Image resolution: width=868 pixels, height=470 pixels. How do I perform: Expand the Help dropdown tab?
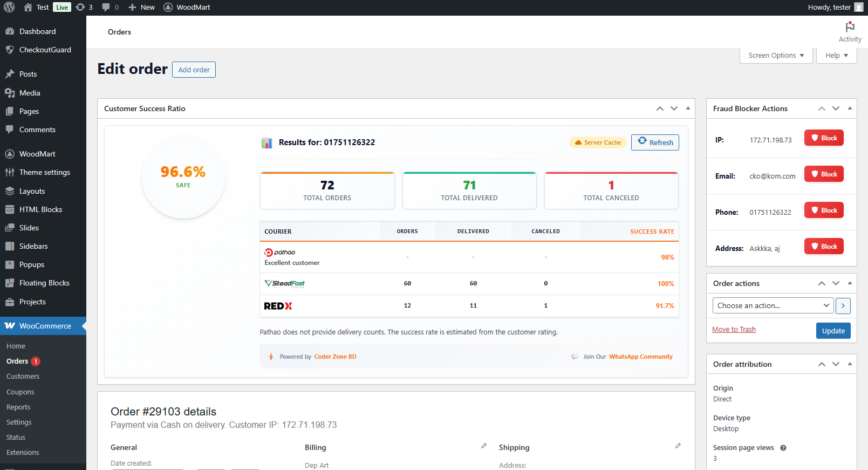coord(836,56)
